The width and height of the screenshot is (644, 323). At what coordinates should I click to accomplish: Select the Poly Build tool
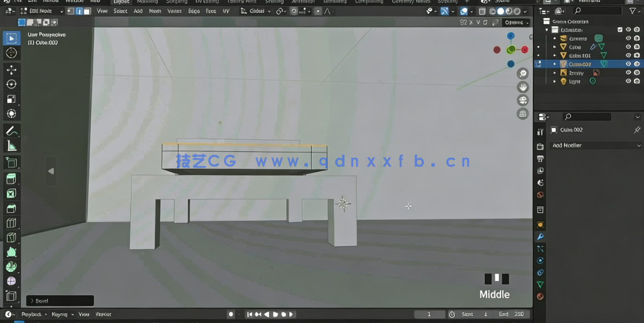(x=11, y=252)
